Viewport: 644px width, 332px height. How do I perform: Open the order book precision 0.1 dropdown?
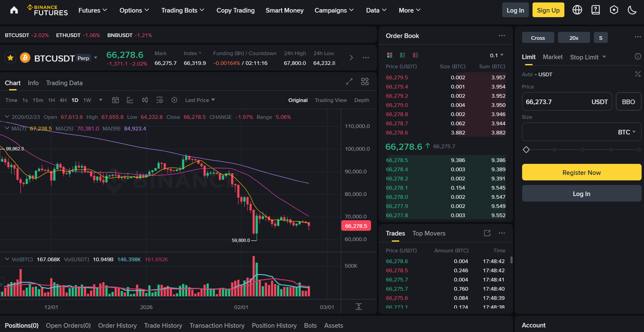point(496,55)
